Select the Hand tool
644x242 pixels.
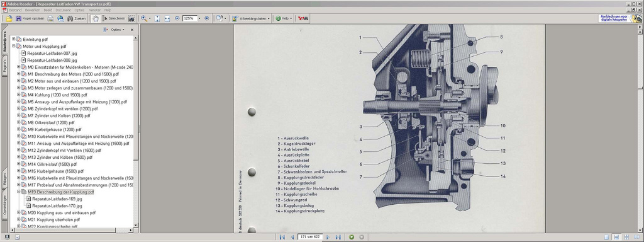[x=96, y=18]
